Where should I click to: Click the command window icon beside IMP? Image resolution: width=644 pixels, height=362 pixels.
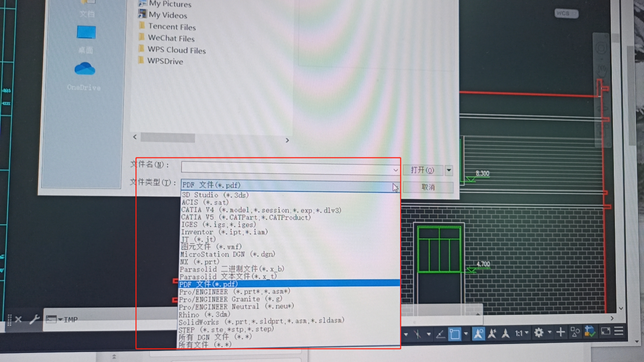[x=51, y=319]
